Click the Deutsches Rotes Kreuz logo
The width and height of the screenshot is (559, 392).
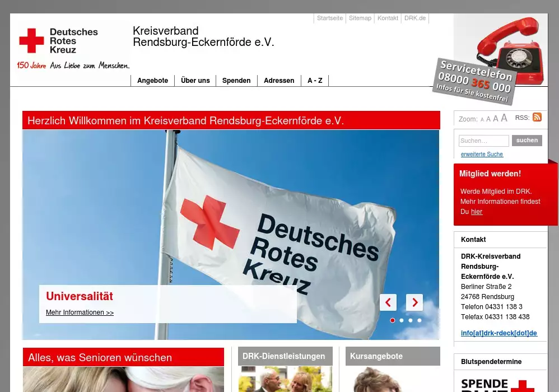pyautogui.click(x=59, y=41)
